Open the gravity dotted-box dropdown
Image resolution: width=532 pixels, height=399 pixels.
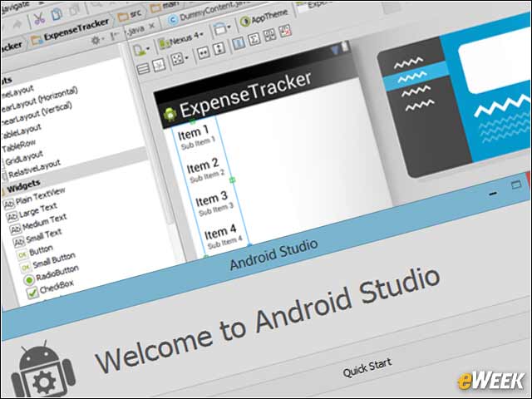click(180, 59)
